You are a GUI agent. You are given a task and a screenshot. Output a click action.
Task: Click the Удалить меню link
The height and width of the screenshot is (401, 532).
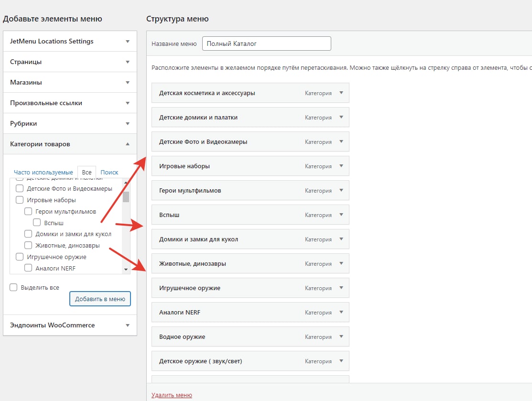coord(172,395)
